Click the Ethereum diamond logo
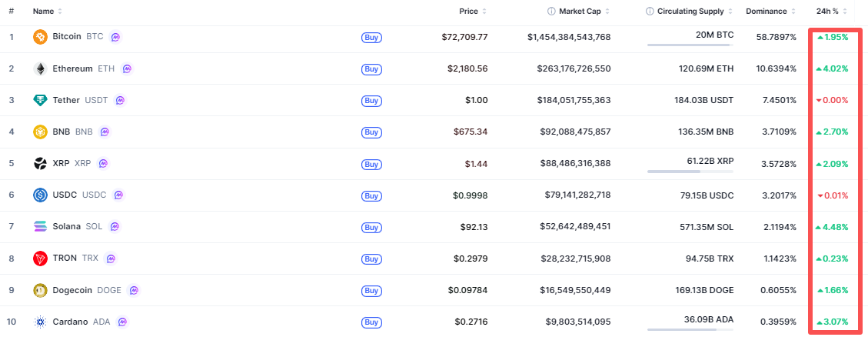The width and height of the screenshot is (868, 337). pos(41,68)
